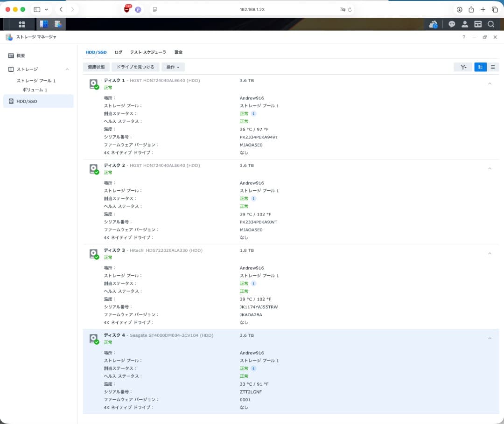Switch drive display to list view
The height and width of the screenshot is (424, 504).
coord(493,67)
